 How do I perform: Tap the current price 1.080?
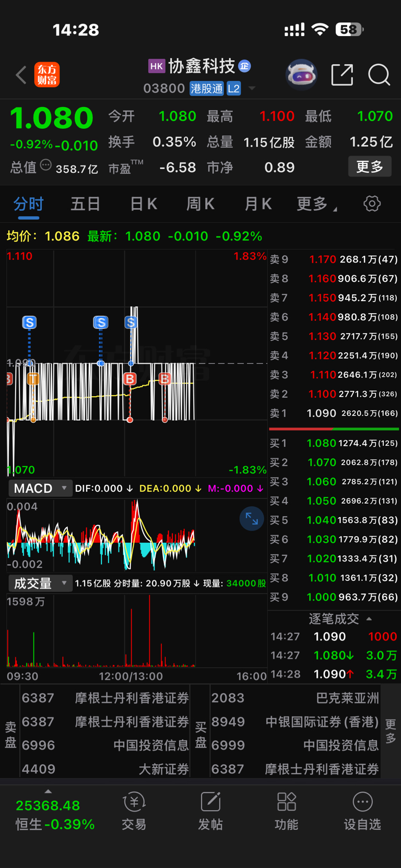(x=51, y=118)
